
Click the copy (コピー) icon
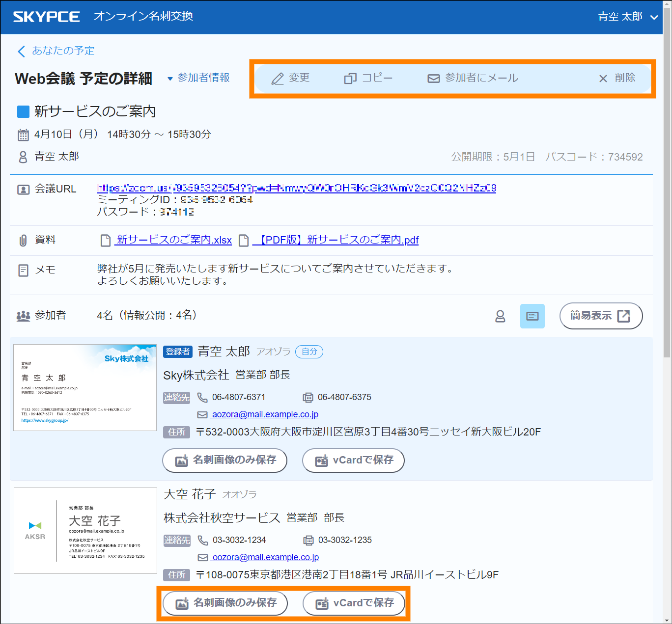350,79
